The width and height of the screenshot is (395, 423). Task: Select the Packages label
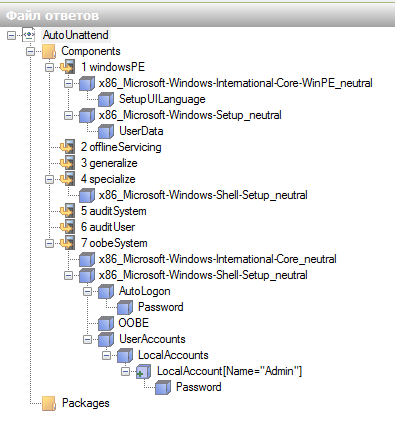(85, 403)
